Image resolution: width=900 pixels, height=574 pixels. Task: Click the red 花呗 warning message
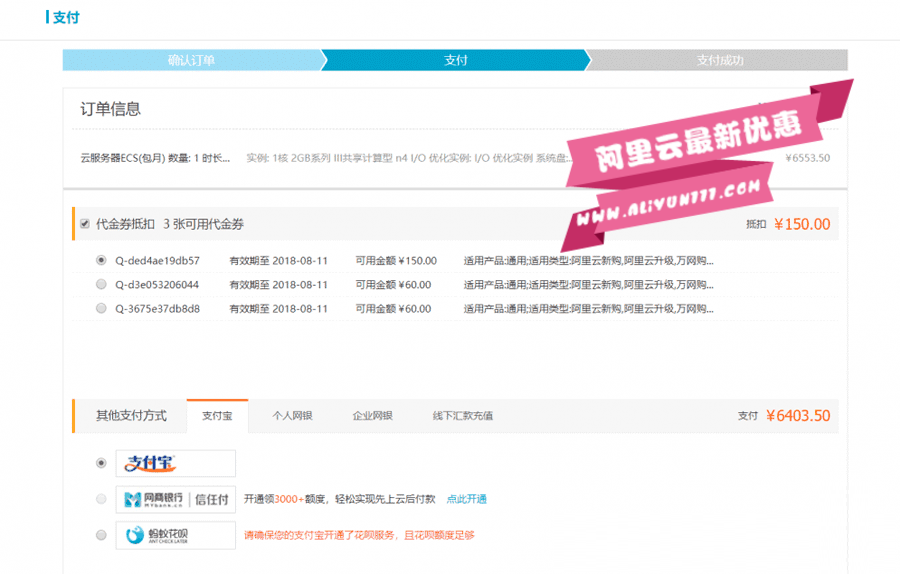click(x=359, y=535)
